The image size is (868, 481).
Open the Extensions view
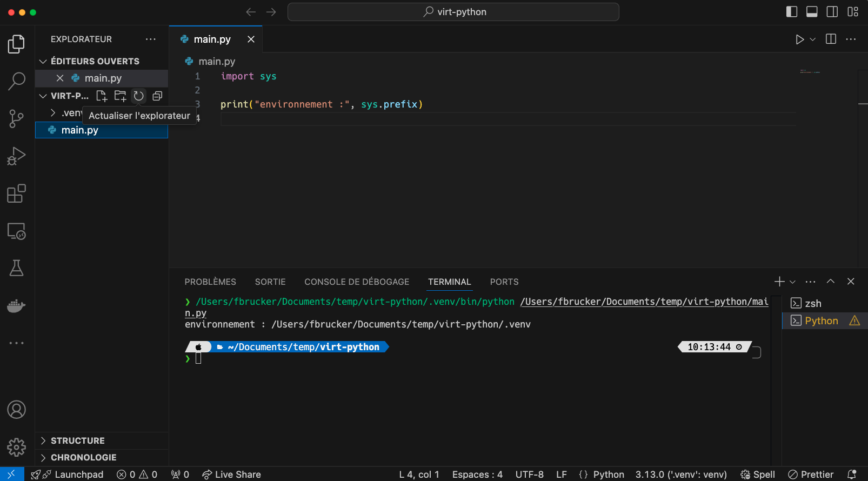[x=16, y=193]
